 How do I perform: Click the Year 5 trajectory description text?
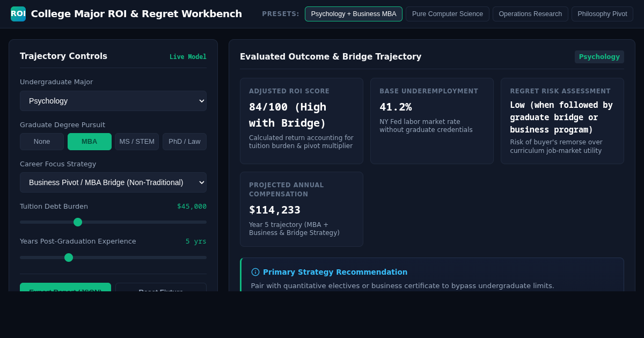click(294, 229)
